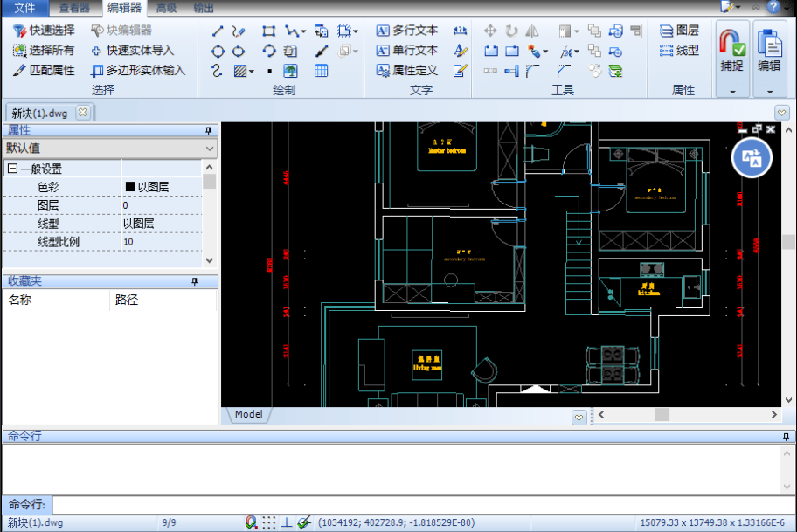Click 快速选择 button
797x532 pixels.
coord(45,31)
